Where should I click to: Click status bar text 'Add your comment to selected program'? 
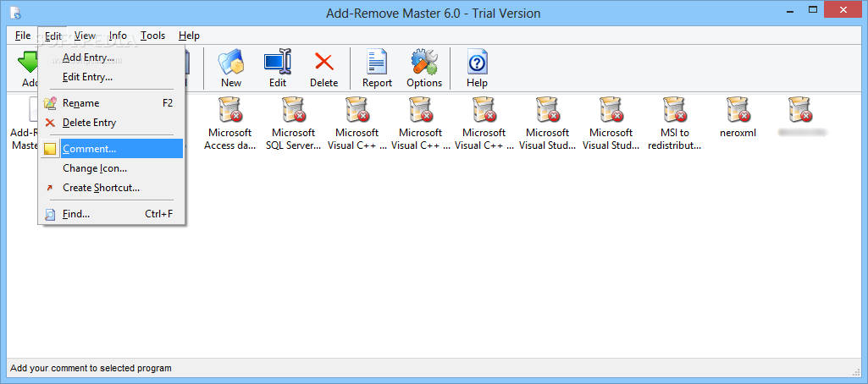click(x=91, y=368)
